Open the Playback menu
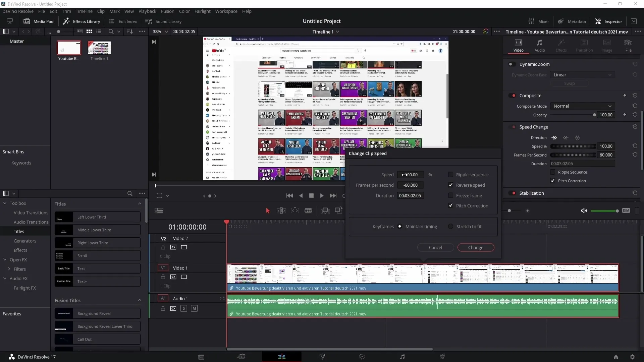Image resolution: width=644 pixels, height=362 pixels. (x=147, y=11)
